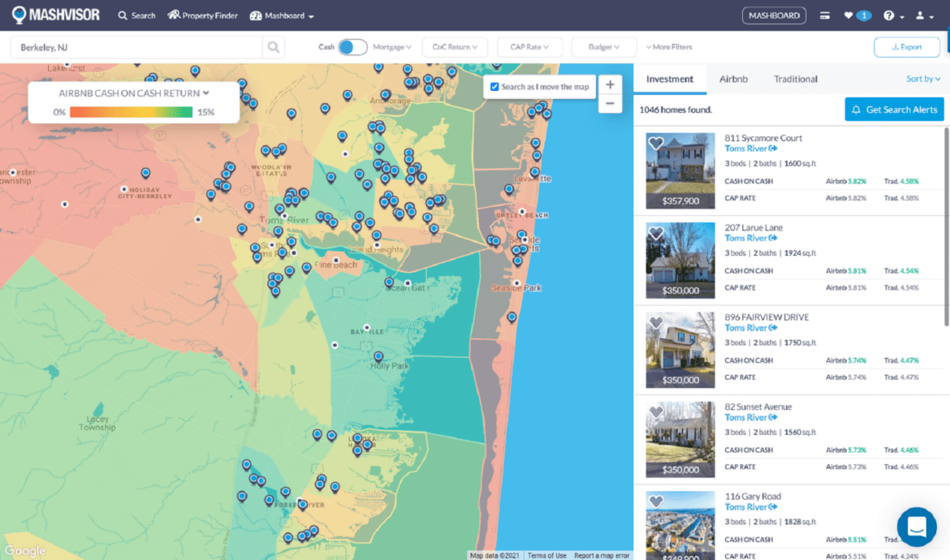The height and width of the screenshot is (560, 950).
Task: Favorite the 811 Sycamore Court listing heart
Action: (656, 144)
